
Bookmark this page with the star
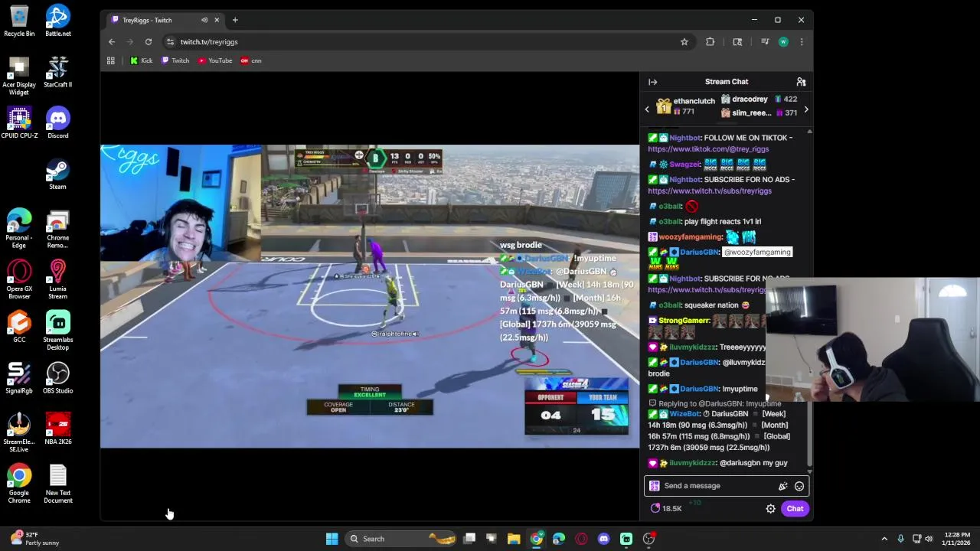pos(684,42)
